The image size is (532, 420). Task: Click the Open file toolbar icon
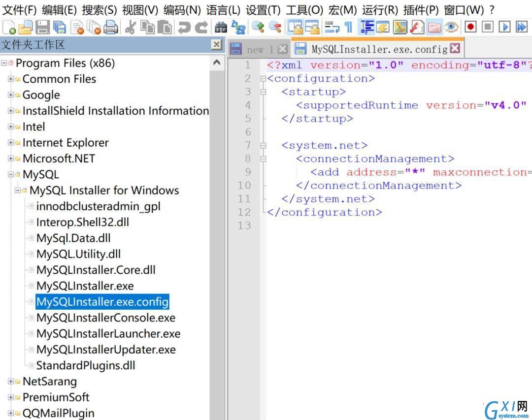(26, 27)
